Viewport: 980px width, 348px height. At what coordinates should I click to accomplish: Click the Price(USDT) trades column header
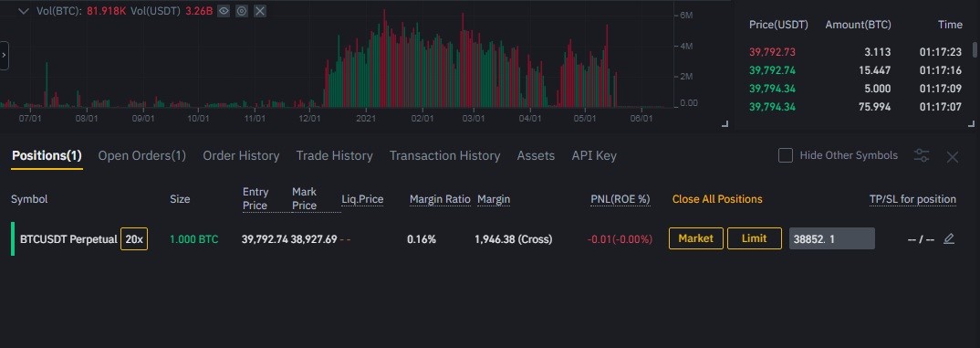[778, 25]
